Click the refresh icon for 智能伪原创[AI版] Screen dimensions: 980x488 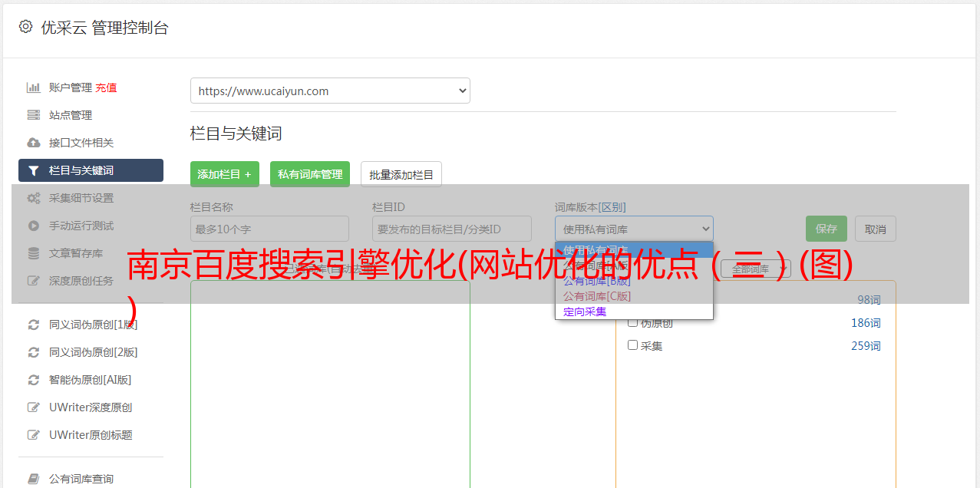point(34,380)
